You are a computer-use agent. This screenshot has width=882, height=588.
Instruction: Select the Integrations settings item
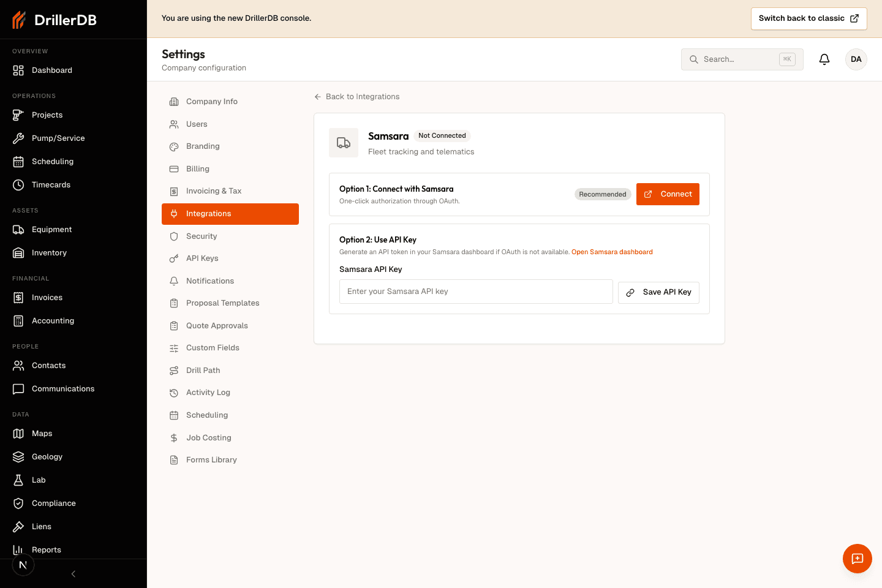click(x=230, y=214)
